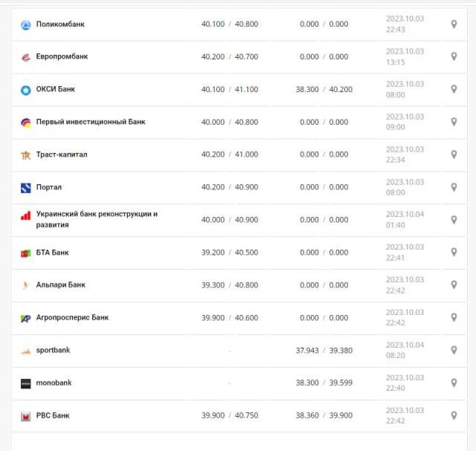Image resolution: width=476 pixels, height=451 pixels.
Task: Open the monobank name link
Action: (x=54, y=383)
